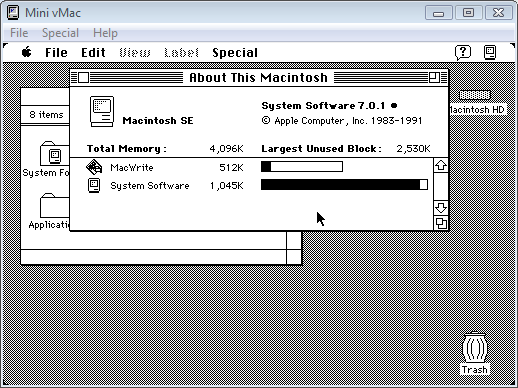Click the size box in About window corner
The height and width of the screenshot is (388, 518).
pyautogui.click(x=441, y=223)
